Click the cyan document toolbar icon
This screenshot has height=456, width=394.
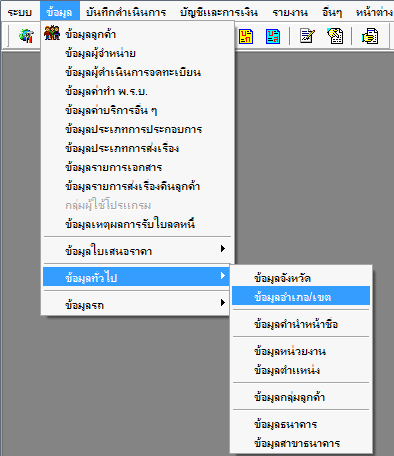pos(273,36)
